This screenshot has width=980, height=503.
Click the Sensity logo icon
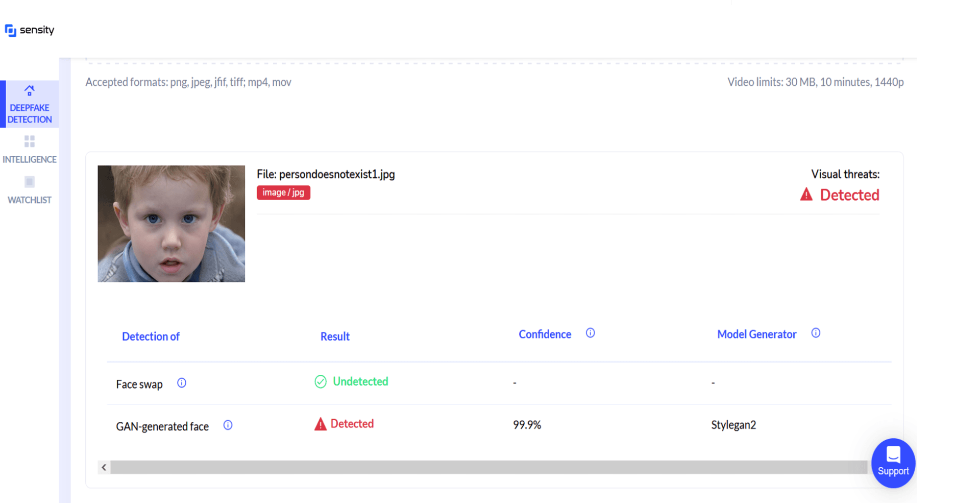coord(10,31)
